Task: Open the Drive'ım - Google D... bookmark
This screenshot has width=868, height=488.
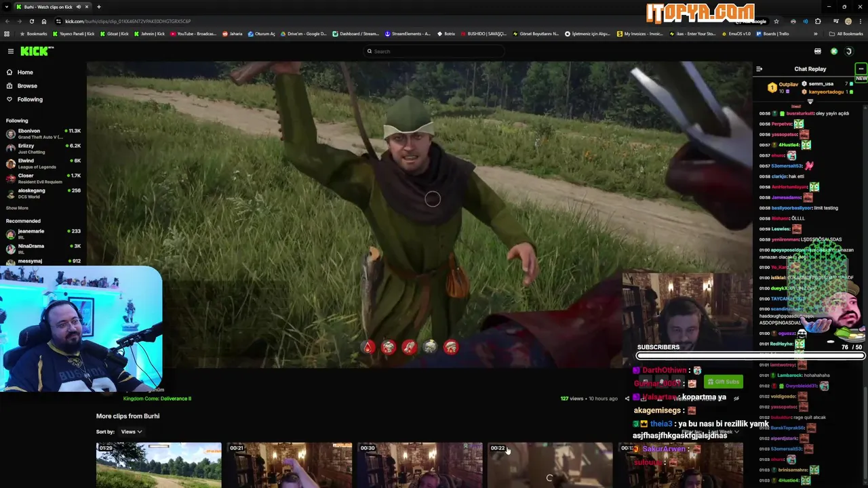Action: click(303, 34)
